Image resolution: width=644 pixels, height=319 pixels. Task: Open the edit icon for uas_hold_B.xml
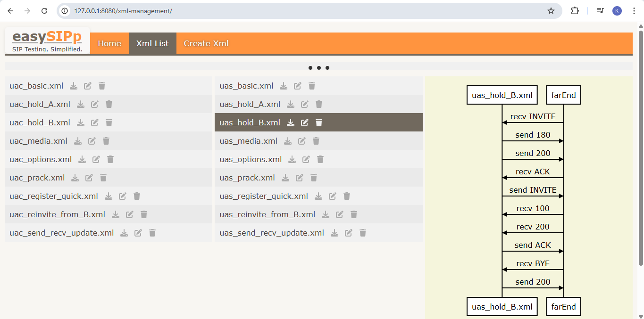coord(304,123)
